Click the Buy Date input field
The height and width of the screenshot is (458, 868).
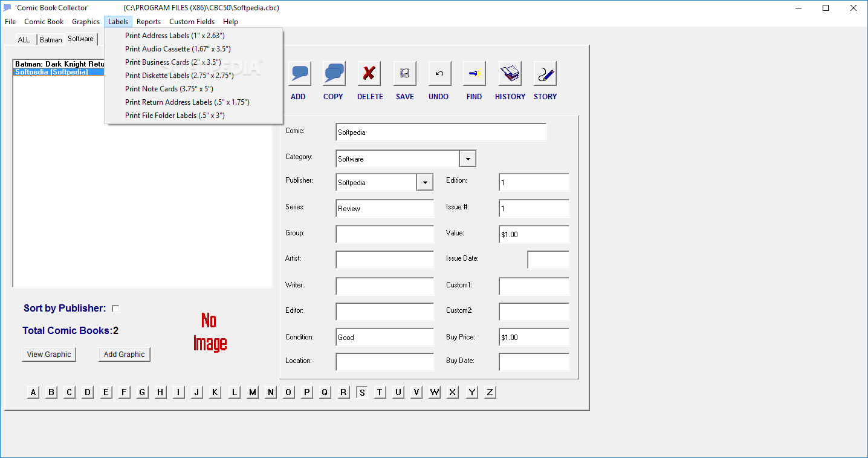click(534, 362)
